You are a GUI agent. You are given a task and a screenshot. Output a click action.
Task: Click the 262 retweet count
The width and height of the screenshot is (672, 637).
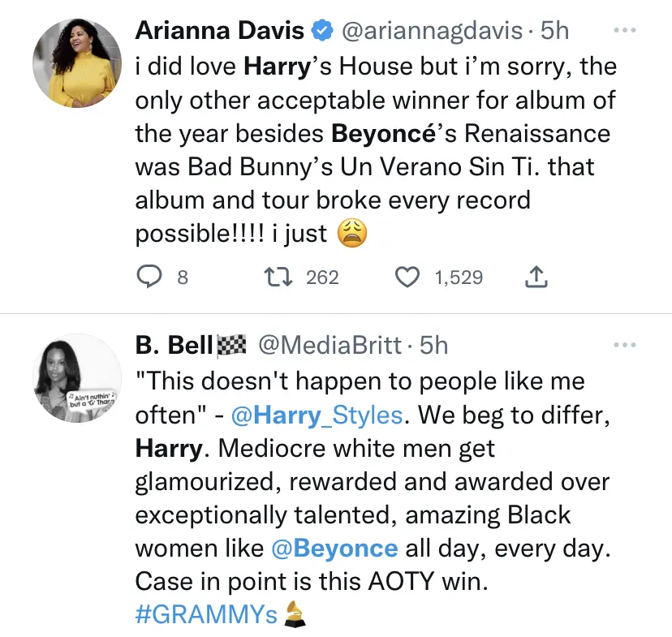322,278
